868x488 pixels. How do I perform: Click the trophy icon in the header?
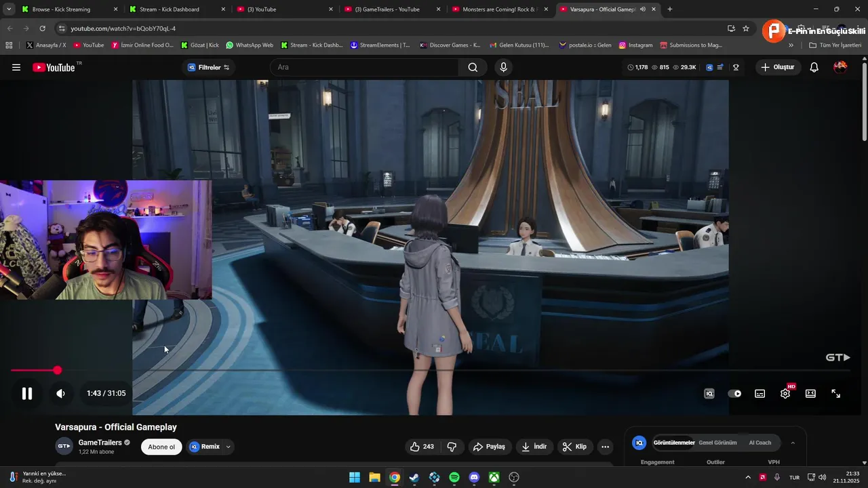coord(736,67)
